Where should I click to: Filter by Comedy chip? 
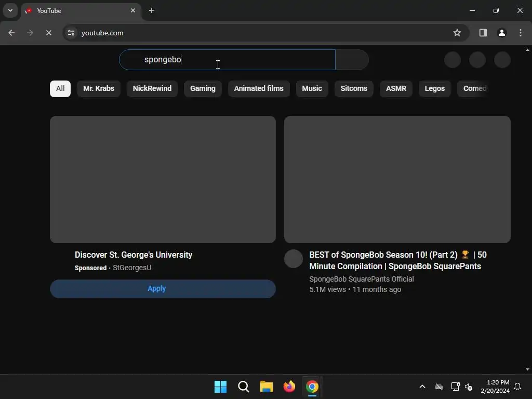(x=474, y=88)
